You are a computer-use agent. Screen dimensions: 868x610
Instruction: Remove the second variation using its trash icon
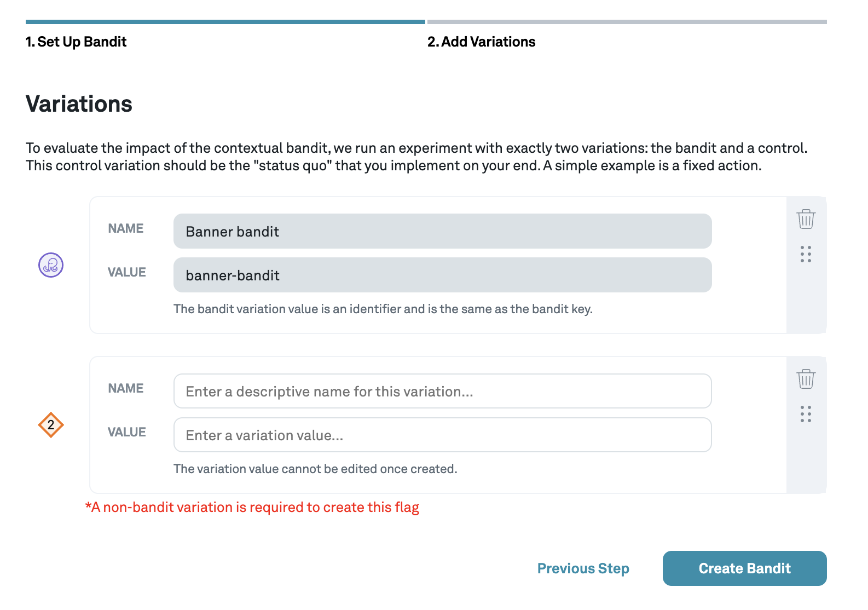tap(806, 378)
